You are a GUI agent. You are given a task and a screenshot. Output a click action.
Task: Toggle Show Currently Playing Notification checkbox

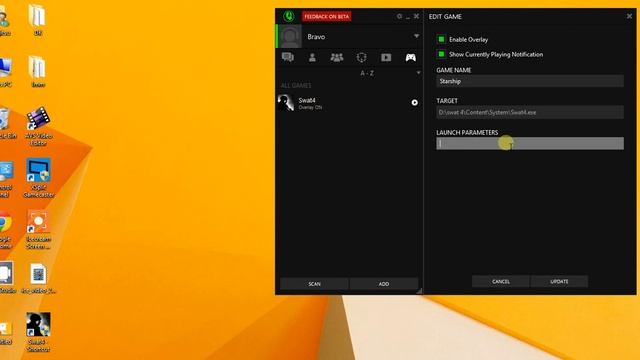tap(441, 54)
